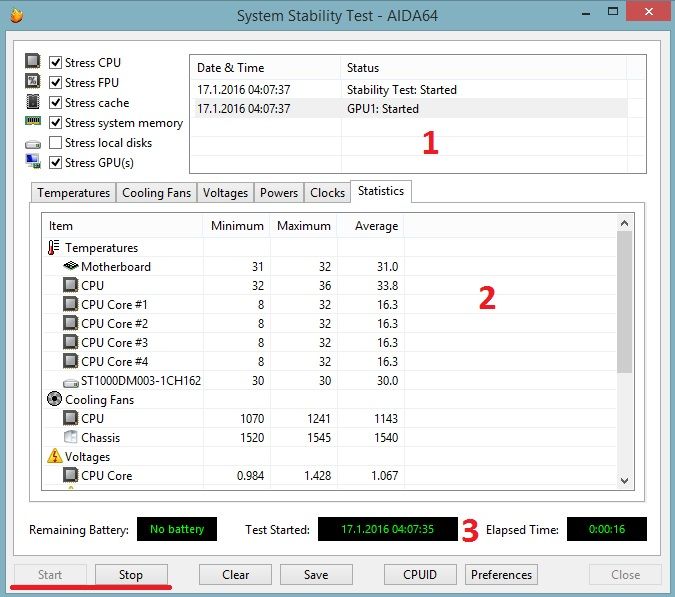Click the chip icon of CPU Core #4
Screen dimensions: 675x597
(x=71, y=361)
